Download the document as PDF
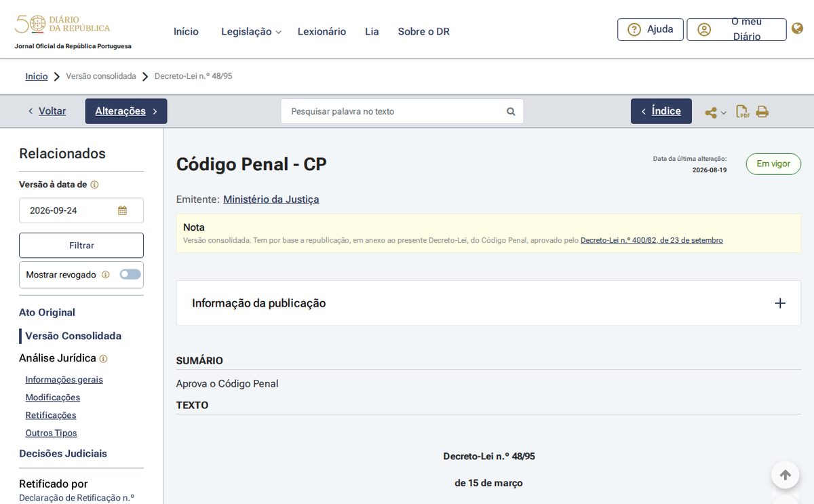Viewport: 814px width, 504px height. click(743, 112)
